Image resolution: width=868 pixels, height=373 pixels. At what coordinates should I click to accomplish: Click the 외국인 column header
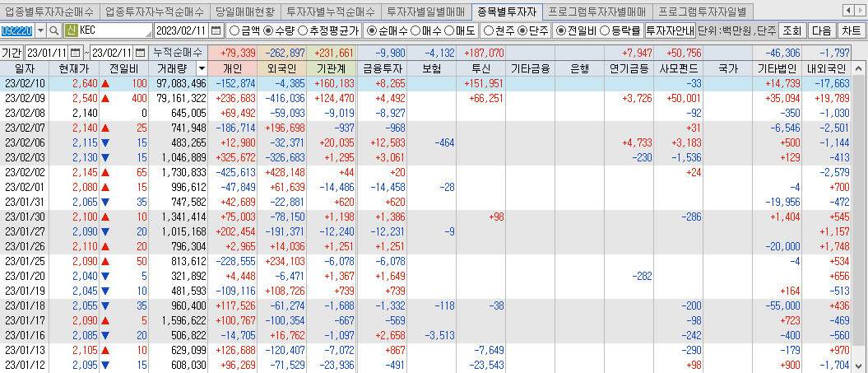(281, 69)
